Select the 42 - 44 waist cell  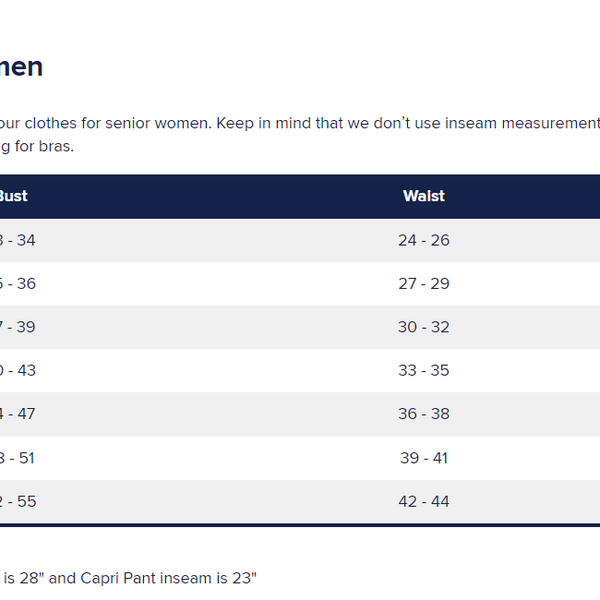[423, 501]
